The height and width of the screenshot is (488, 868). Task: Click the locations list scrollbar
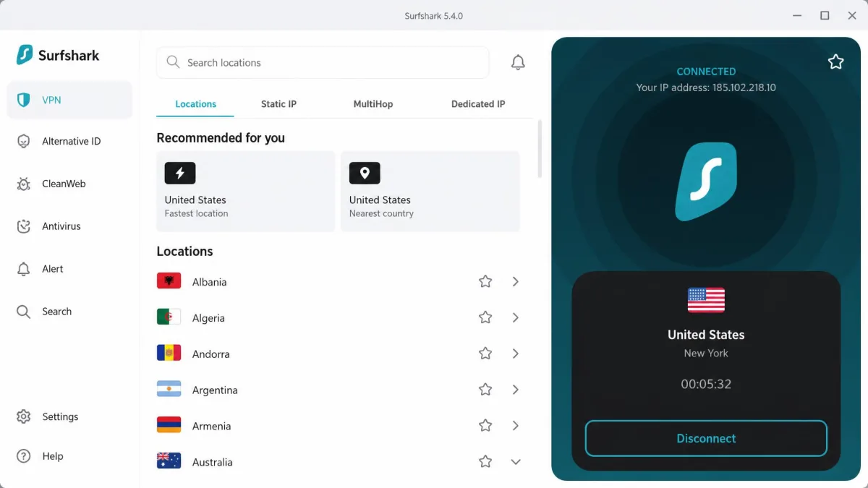pos(540,149)
